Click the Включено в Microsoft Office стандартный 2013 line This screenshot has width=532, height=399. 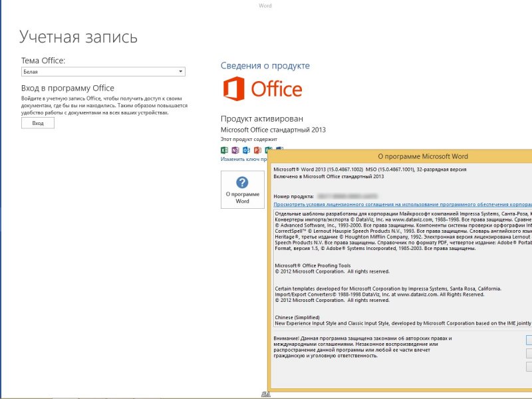[329, 176]
